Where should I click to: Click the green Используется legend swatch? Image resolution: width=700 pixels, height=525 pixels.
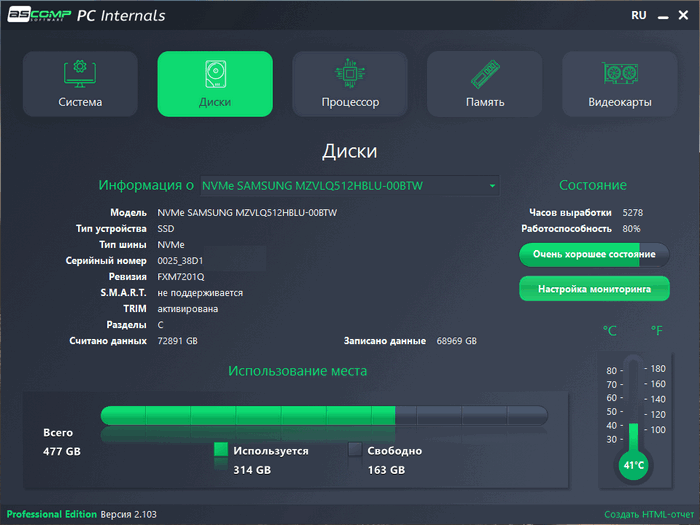point(221,450)
